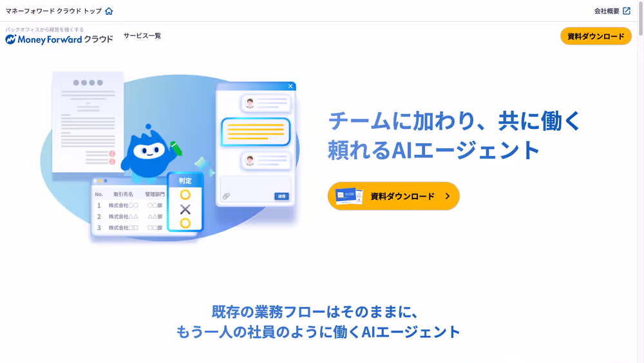The width and height of the screenshot is (644, 363).
Task: Click the chevron arrow on 資料ダウンロード button
Action: [x=448, y=197]
